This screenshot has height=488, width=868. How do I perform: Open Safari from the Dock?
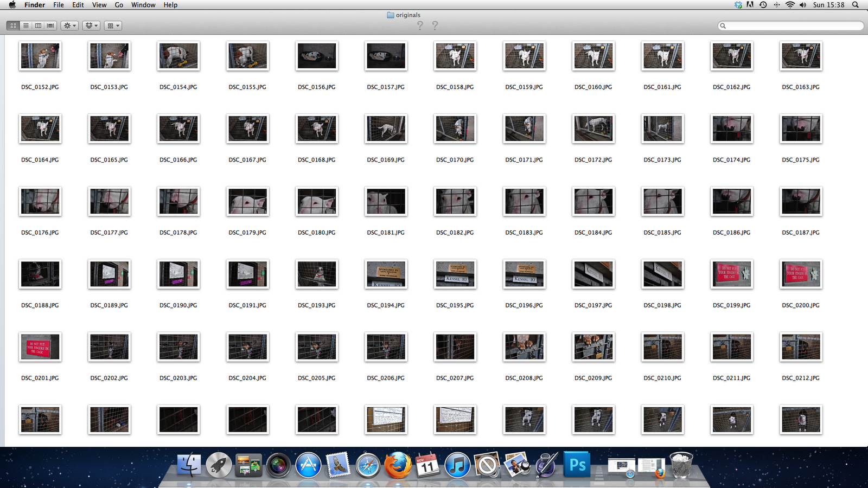click(368, 465)
